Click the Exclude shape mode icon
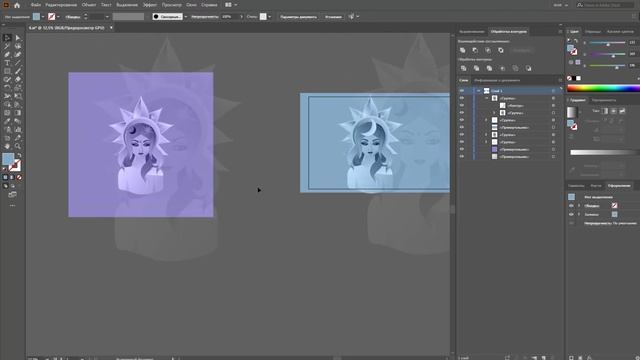This screenshot has width=640, height=360. tap(501, 50)
